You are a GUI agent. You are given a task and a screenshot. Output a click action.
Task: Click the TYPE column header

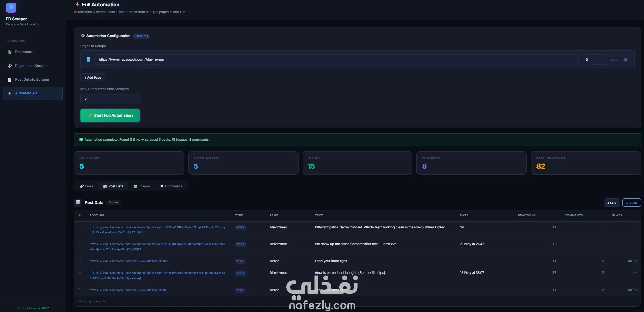(239, 215)
